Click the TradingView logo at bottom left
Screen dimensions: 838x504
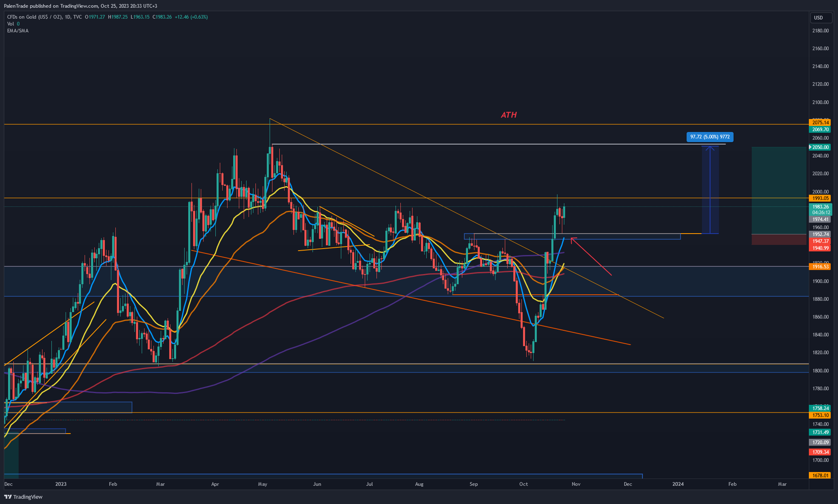pyautogui.click(x=23, y=497)
